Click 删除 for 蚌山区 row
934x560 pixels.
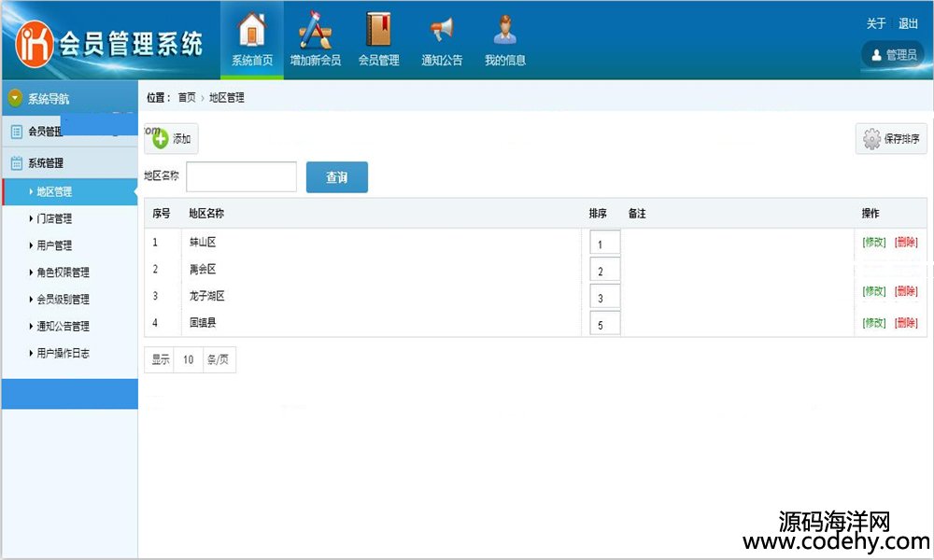pyautogui.click(x=906, y=242)
